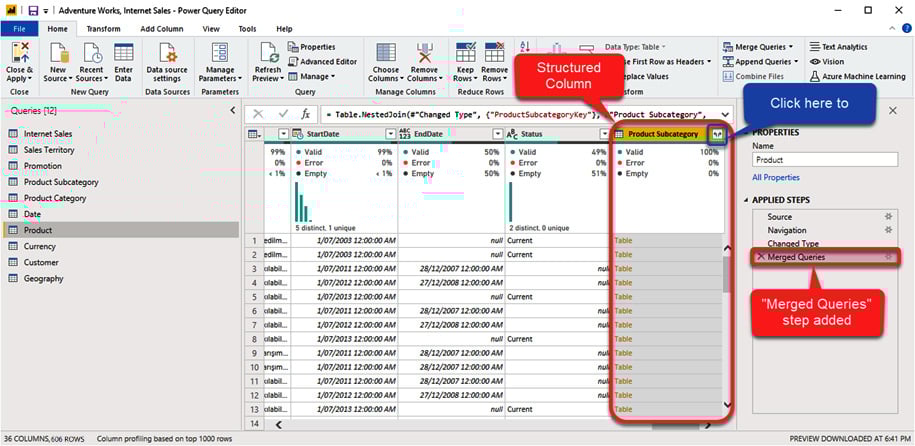Cancel formula edit with X icon
The image size is (915, 446).
click(x=259, y=114)
